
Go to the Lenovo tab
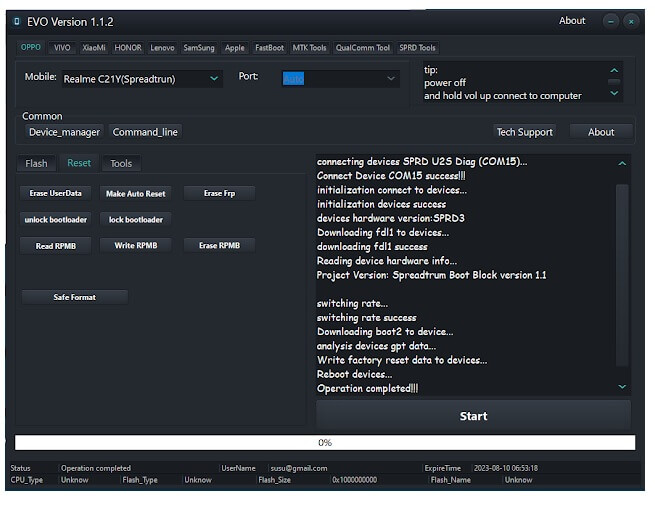(162, 48)
